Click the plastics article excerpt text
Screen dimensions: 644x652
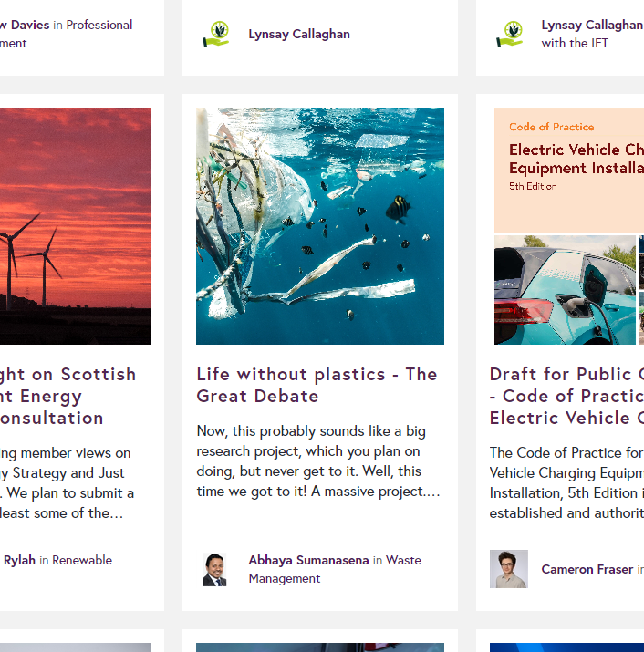(318, 461)
